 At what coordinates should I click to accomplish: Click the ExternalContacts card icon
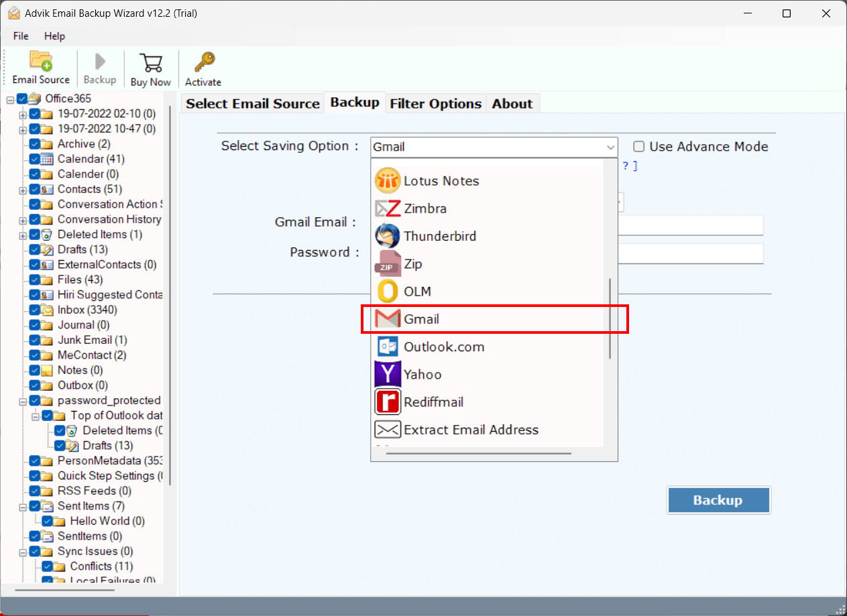pyautogui.click(x=47, y=265)
